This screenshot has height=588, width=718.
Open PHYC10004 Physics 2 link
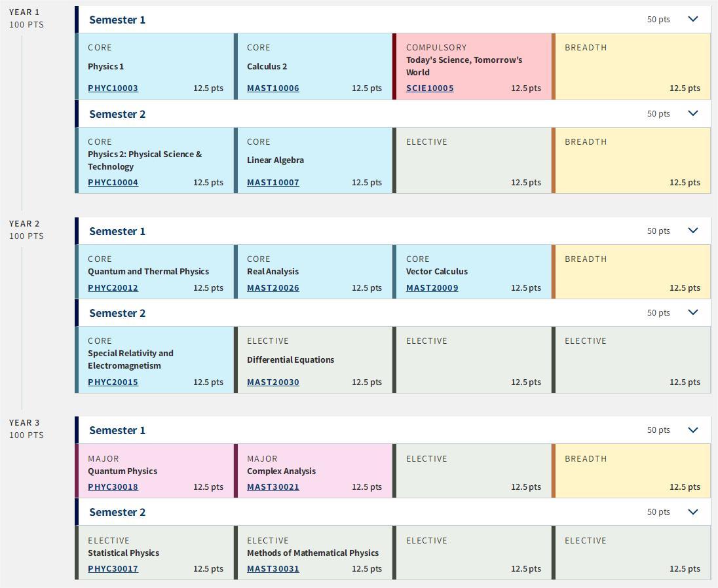pyautogui.click(x=113, y=182)
